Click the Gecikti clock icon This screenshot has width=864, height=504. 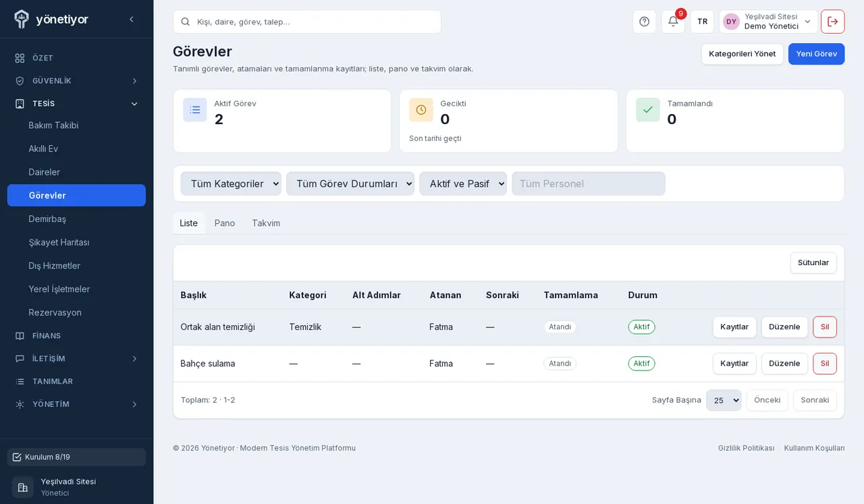tap(421, 110)
